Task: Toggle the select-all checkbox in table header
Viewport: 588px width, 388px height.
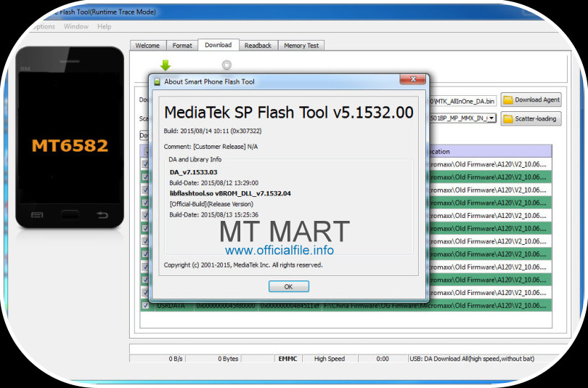Action: [146, 152]
